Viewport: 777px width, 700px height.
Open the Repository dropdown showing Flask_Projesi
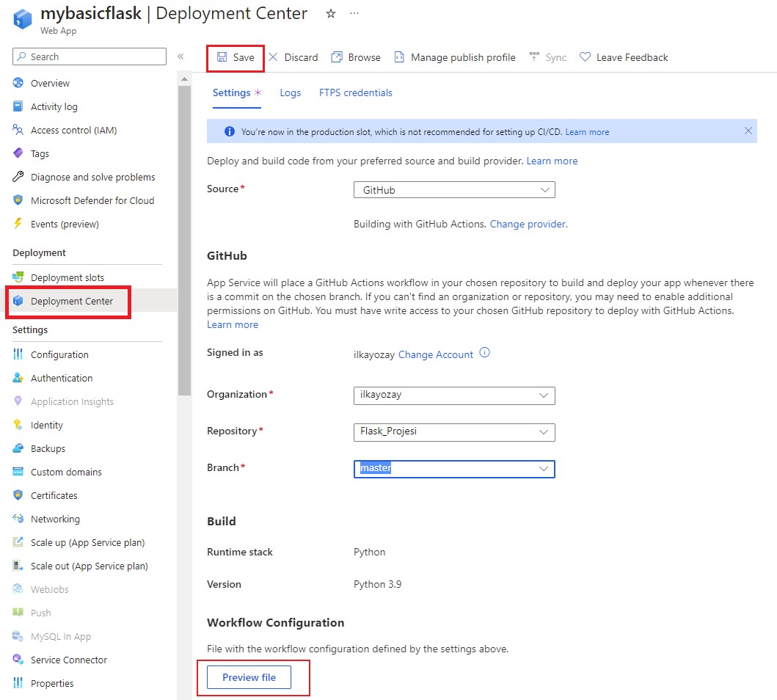(x=454, y=432)
